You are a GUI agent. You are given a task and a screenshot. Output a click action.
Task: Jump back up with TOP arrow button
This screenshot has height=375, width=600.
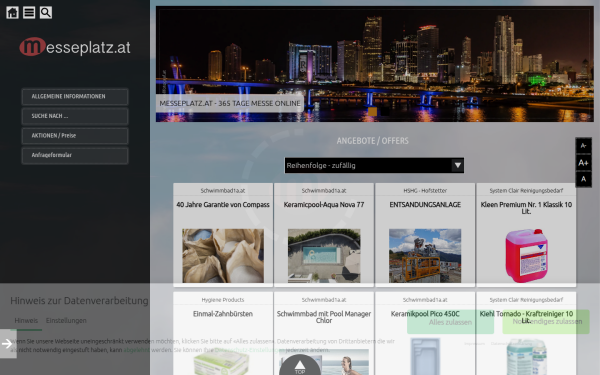point(300,365)
